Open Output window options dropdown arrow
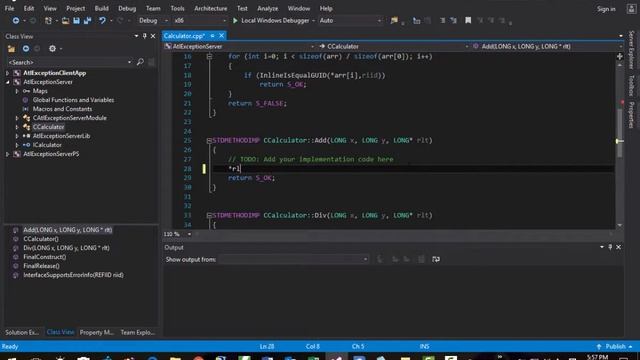 602,247
